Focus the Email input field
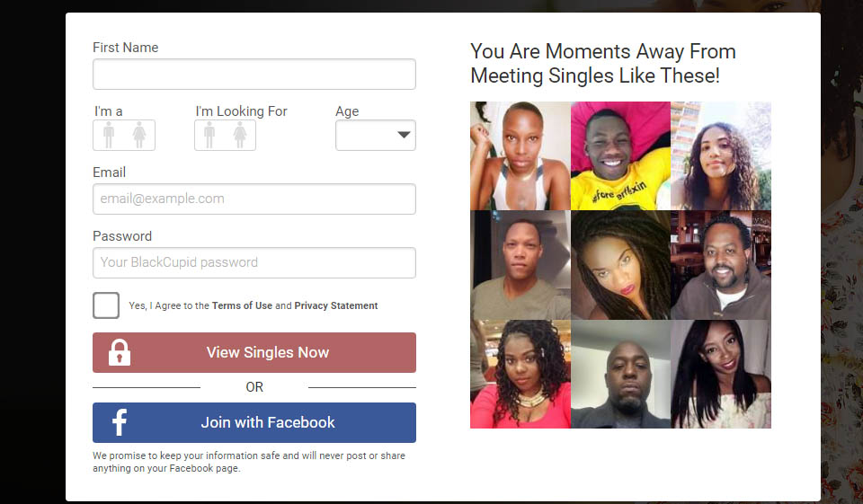 [254, 199]
